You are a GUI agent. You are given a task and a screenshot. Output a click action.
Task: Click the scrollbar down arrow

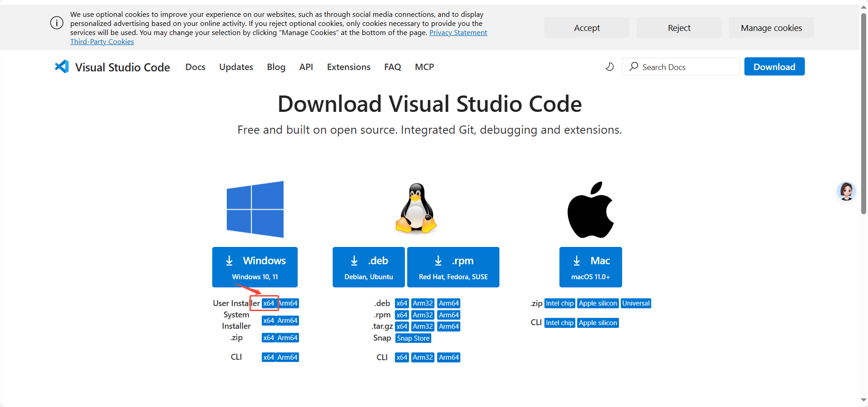point(863,400)
